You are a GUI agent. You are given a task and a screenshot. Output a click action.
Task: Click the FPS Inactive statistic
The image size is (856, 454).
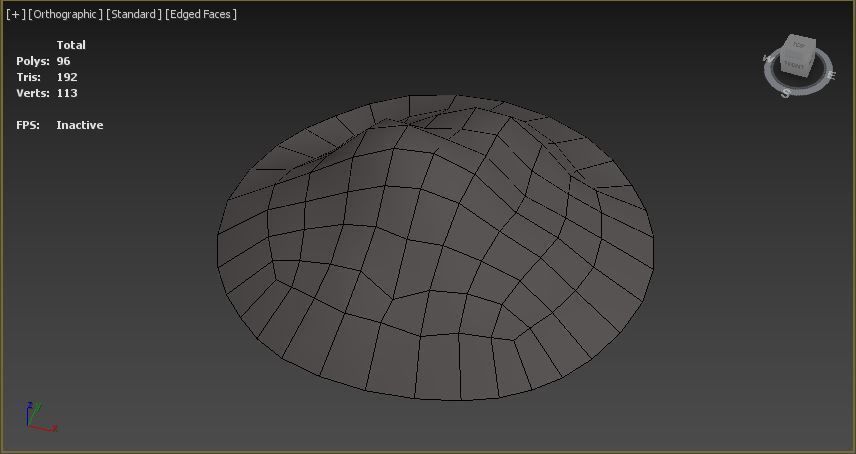pyautogui.click(x=79, y=125)
